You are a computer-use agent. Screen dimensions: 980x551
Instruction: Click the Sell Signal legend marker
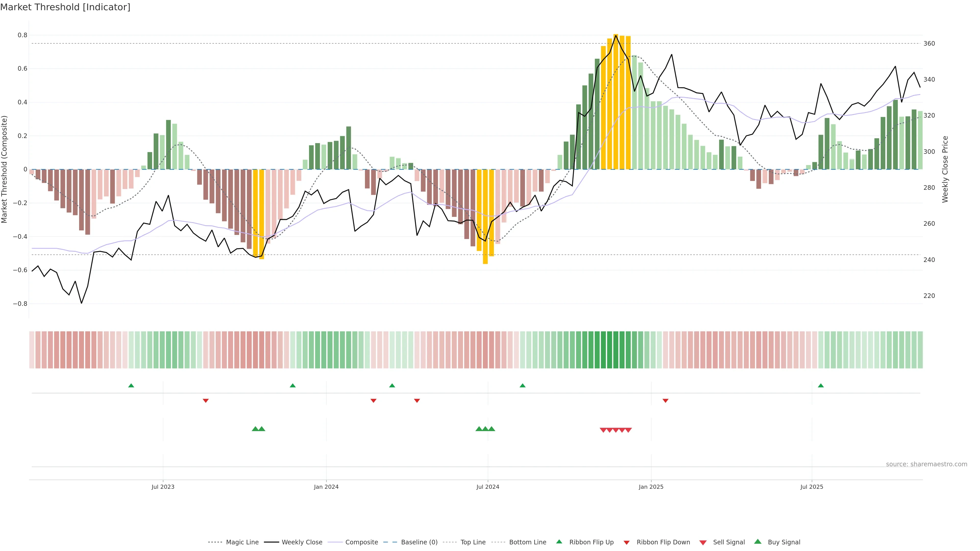click(703, 543)
